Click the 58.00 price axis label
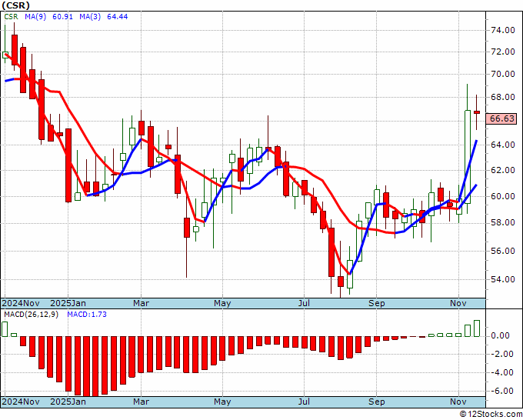The width and height of the screenshot is (523, 420). 503,223
